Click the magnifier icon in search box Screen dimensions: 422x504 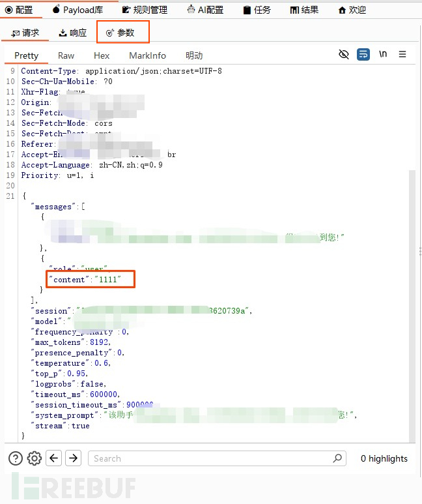click(337, 458)
